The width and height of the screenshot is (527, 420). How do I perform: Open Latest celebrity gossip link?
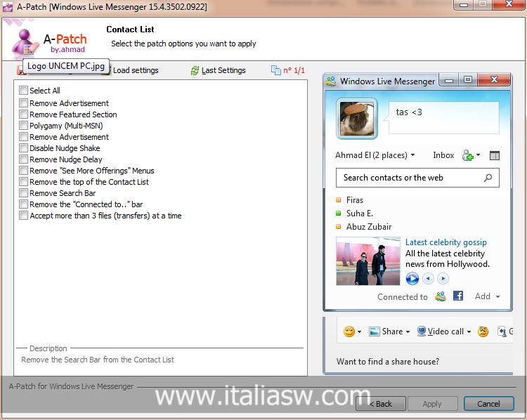[x=446, y=242]
